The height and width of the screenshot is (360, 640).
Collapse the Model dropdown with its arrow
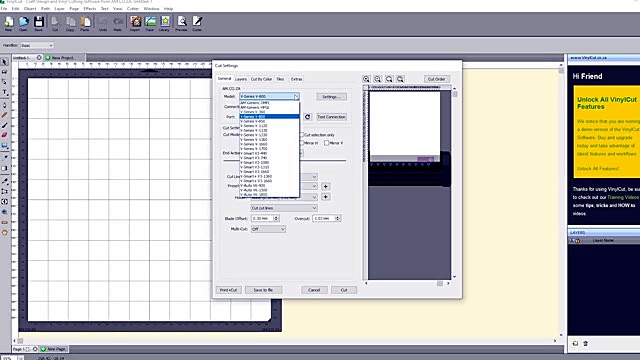click(296, 97)
